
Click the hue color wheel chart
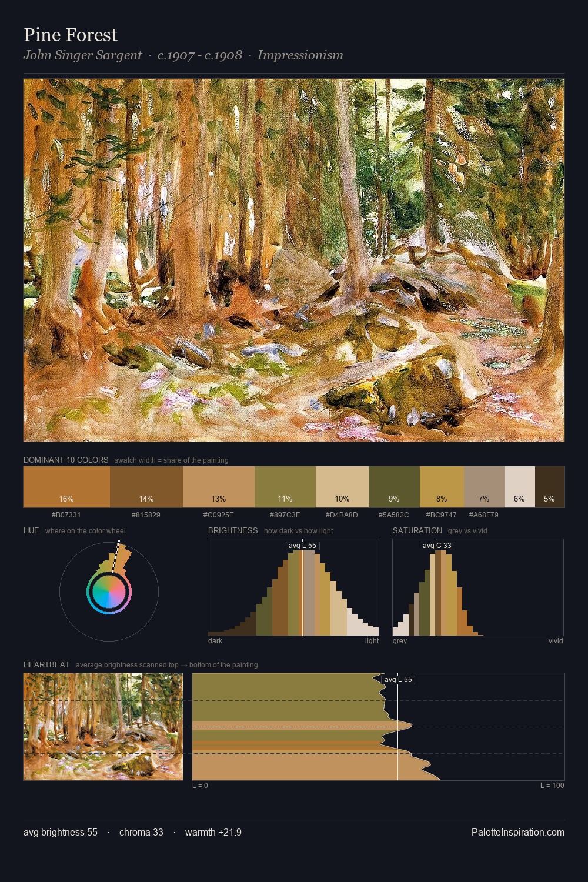click(x=109, y=591)
